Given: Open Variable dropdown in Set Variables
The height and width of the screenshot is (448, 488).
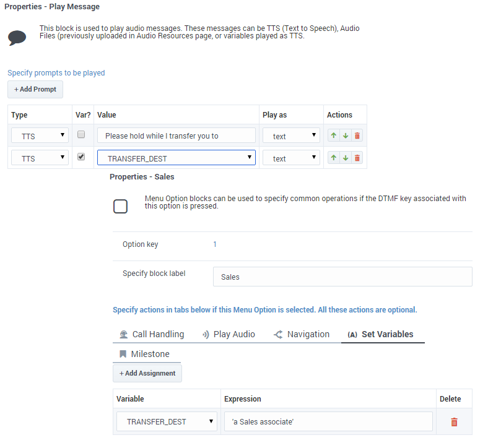Looking at the screenshot, I should click(167, 422).
